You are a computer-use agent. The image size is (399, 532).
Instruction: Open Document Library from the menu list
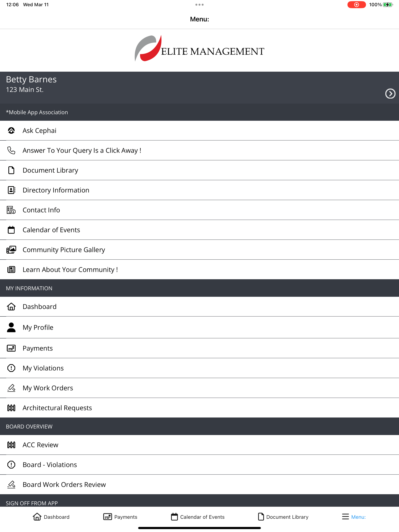199,170
